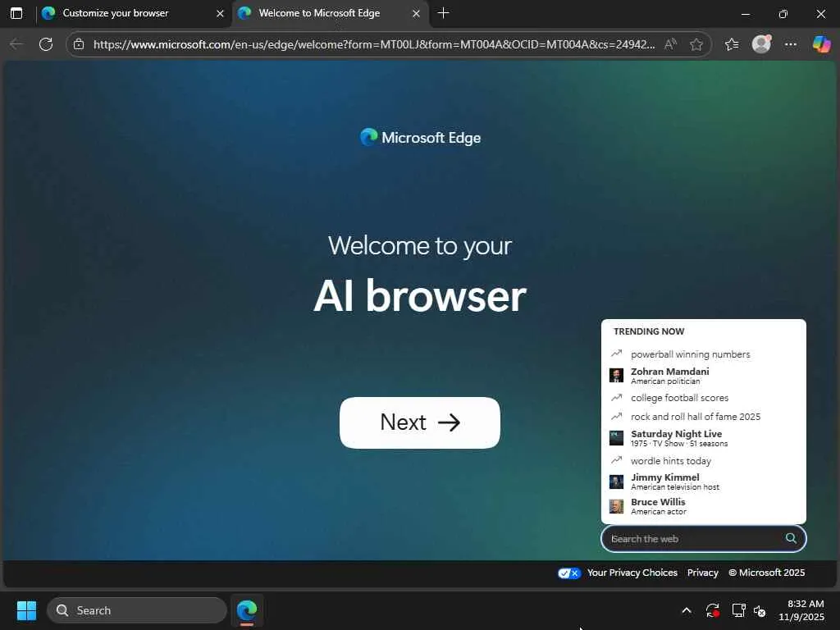Switch to Customize your browser tab
Screen dimensions: 840x630
(134, 13)
